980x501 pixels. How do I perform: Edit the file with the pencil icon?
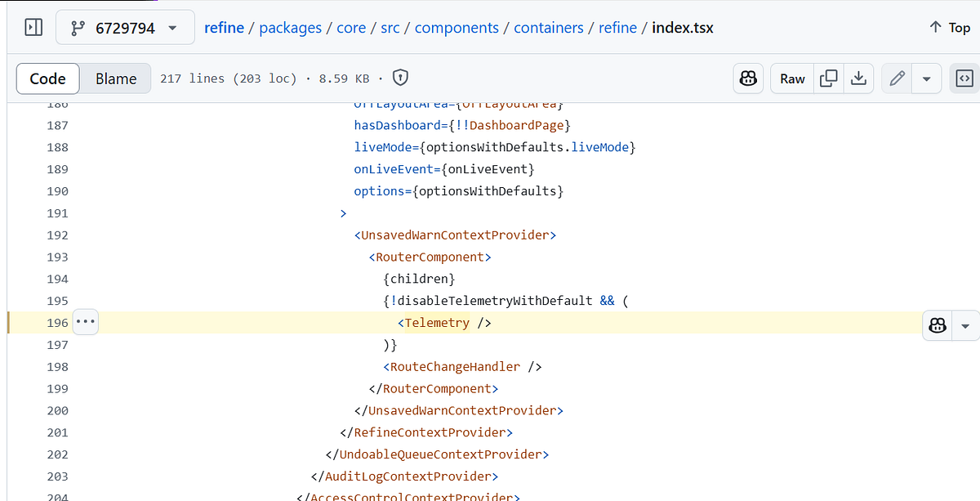click(896, 78)
